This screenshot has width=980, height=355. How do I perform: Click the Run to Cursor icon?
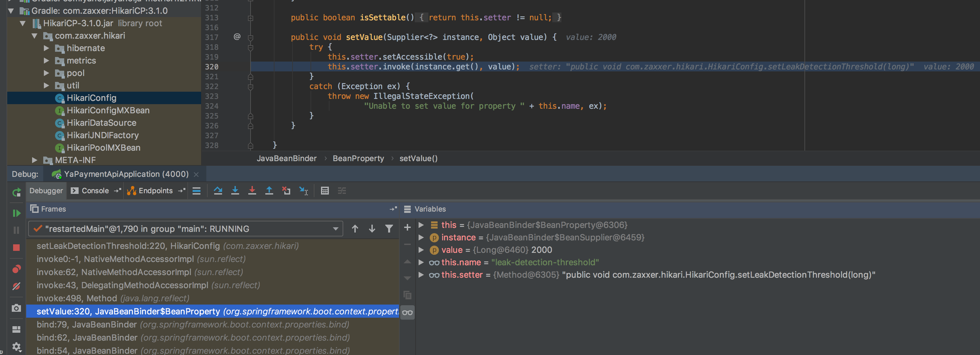(x=303, y=191)
